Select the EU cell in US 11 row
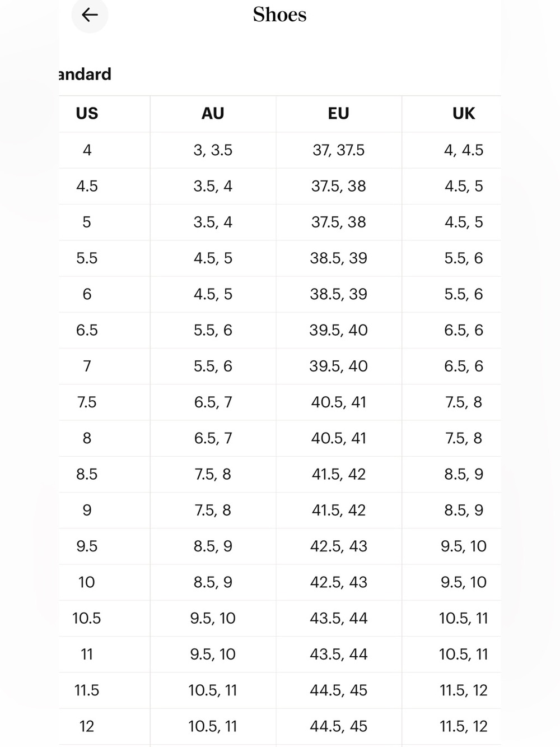This screenshot has height=747, width=560. 338,654
